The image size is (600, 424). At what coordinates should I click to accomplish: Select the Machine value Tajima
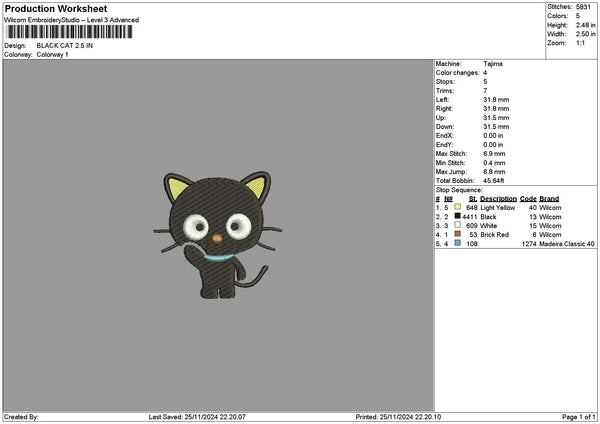click(493, 63)
